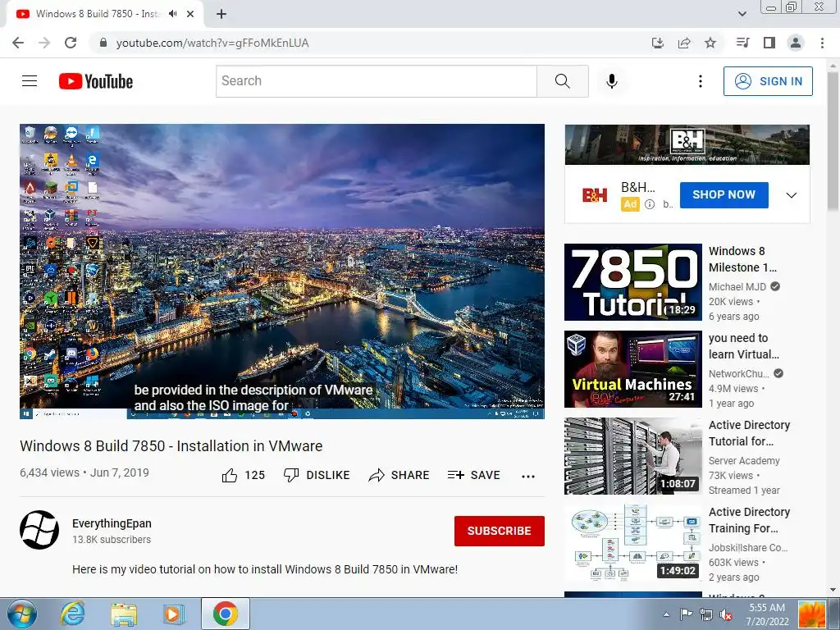The width and height of the screenshot is (840, 630).
Task: Open more actions ellipsis below video
Action: click(x=528, y=476)
